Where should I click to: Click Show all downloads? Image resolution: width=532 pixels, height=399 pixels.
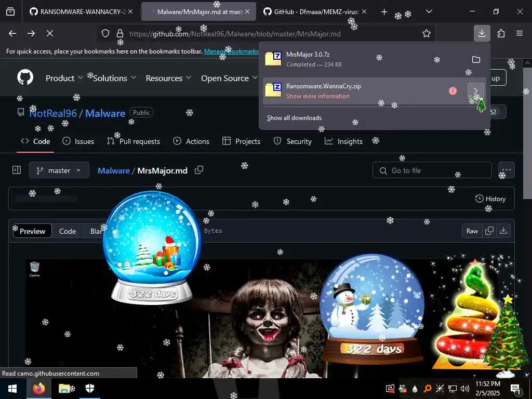click(x=294, y=118)
